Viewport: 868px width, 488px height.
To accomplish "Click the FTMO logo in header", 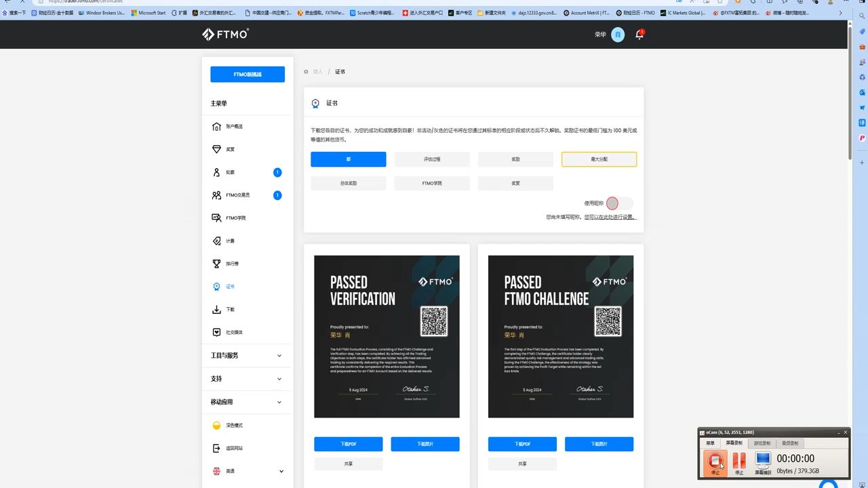I will 225,35.
